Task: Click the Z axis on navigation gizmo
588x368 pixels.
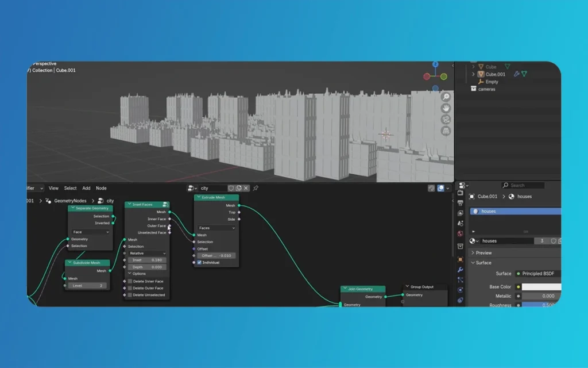Action: (435, 64)
